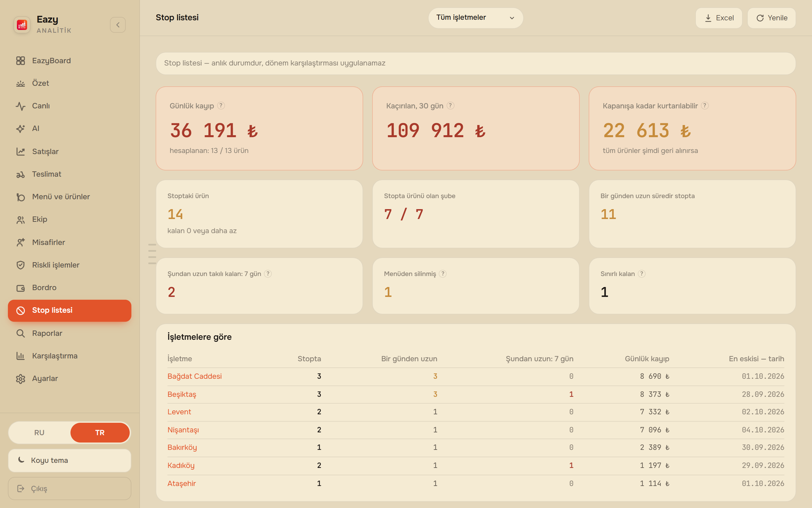
Task: Open the Kadıköy branch link
Action: (x=181, y=466)
